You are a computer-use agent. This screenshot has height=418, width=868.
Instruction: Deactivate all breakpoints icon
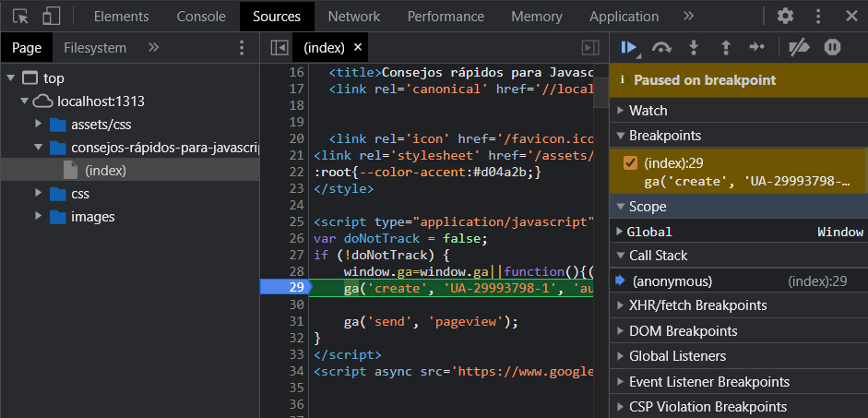click(x=799, y=48)
